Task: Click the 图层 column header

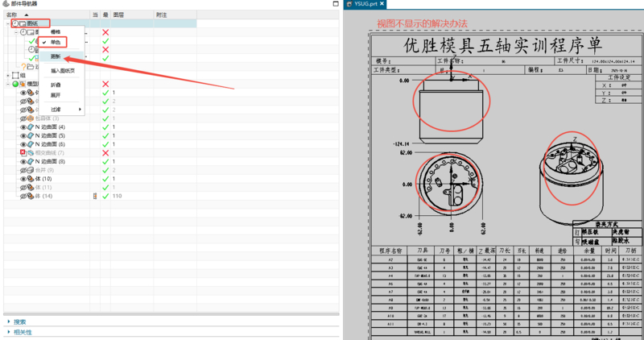Action: (x=132, y=15)
